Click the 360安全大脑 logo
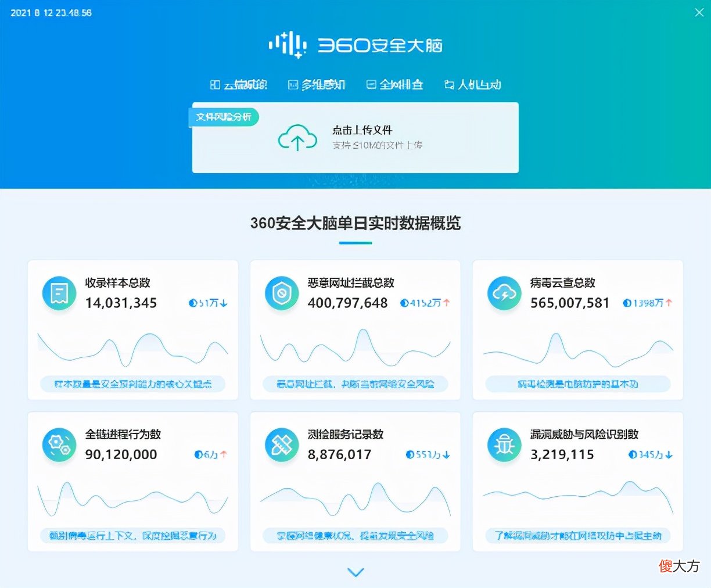Image resolution: width=711 pixels, height=588 pixels. click(355, 45)
